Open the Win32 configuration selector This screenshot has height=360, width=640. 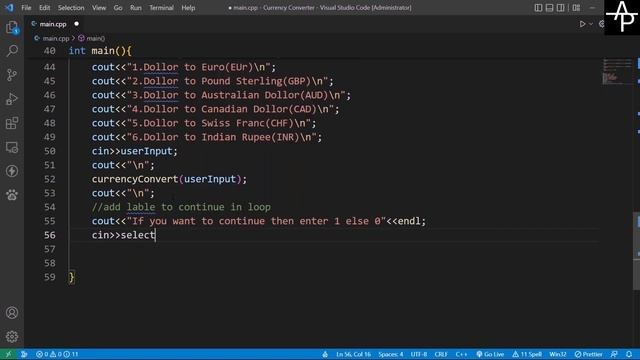pyautogui.click(x=558, y=354)
